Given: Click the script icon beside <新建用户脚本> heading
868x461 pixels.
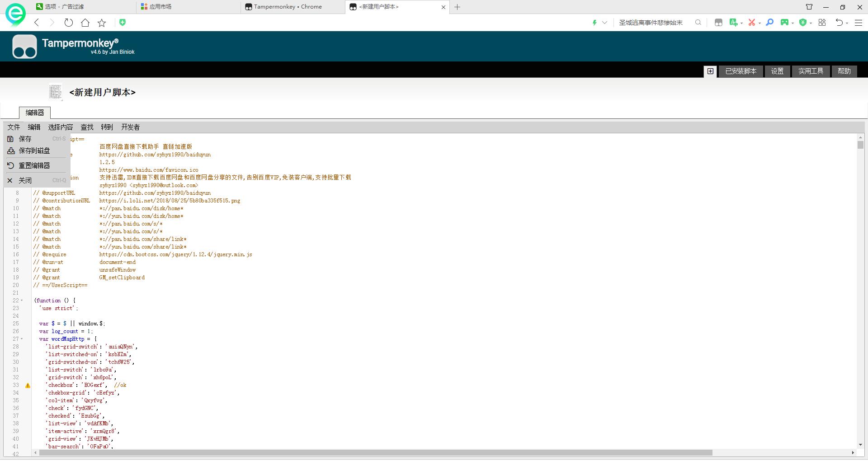Looking at the screenshot, I should pos(56,92).
